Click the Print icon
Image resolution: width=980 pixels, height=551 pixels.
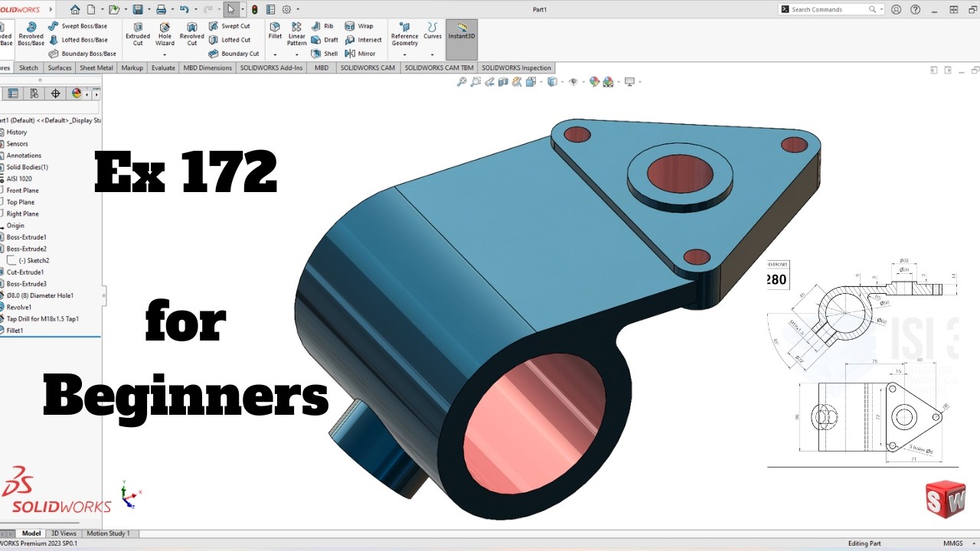(161, 9)
